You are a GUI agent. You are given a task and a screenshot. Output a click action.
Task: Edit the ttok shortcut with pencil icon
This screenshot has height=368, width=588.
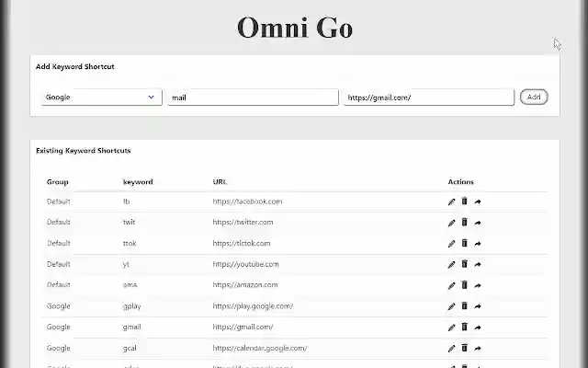pyautogui.click(x=451, y=244)
